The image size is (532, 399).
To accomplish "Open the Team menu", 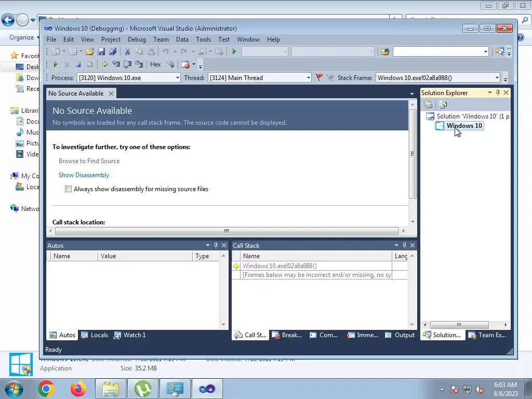I will click(161, 39).
